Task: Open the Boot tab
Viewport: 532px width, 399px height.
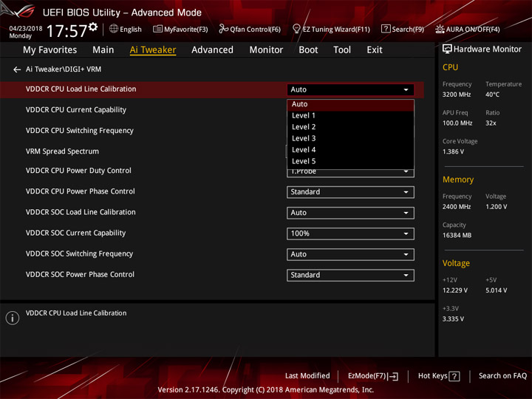Action: coord(308,50)
